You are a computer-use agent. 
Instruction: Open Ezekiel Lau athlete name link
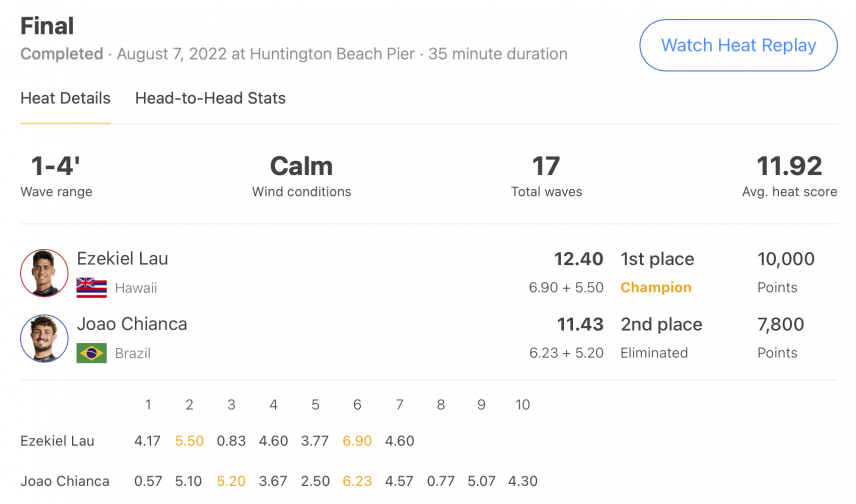point(122,258)
